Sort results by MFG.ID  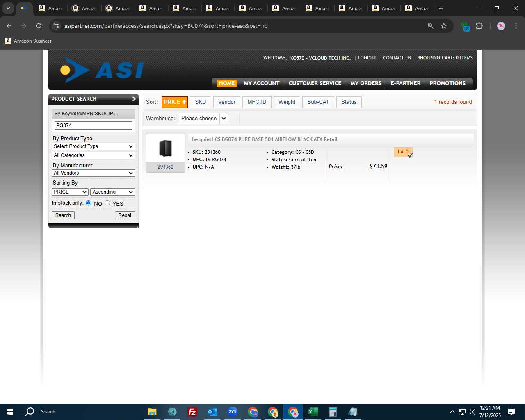(x=257, y=102)
